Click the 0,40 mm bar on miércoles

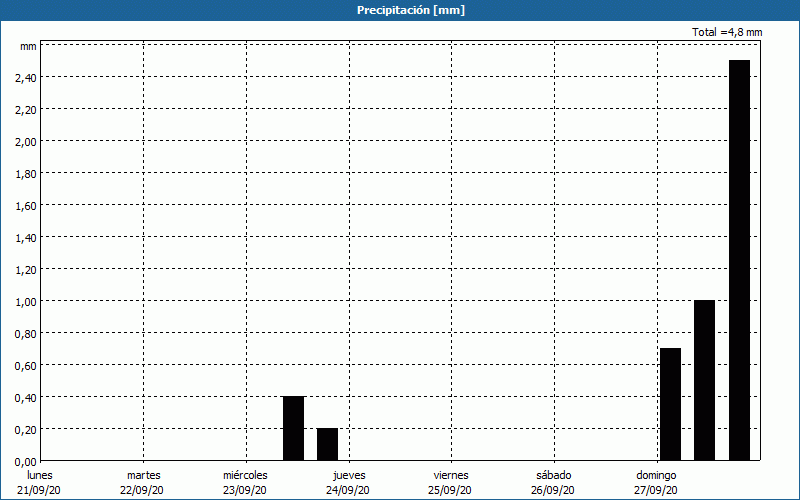click(293, 429)
